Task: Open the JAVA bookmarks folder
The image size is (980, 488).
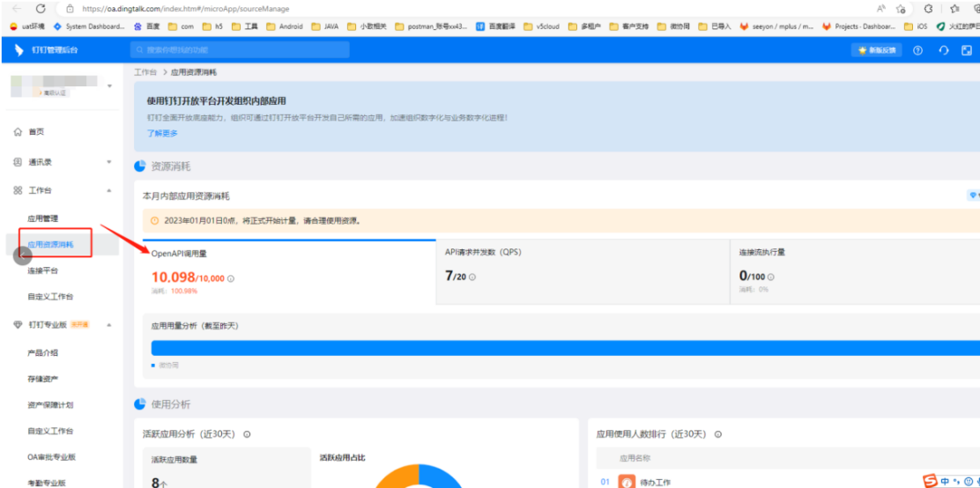Action: click(325, 26)
